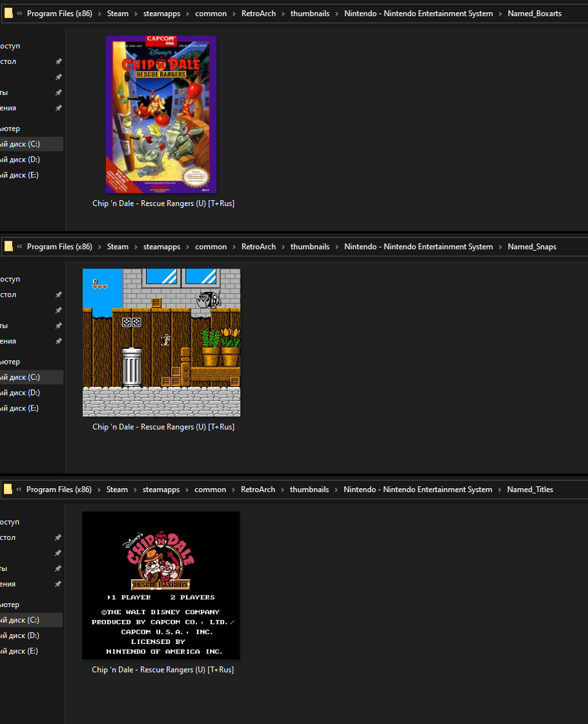Open chevron after 'thumbnails' in Named_Snaps address bar

click(337, 247)
